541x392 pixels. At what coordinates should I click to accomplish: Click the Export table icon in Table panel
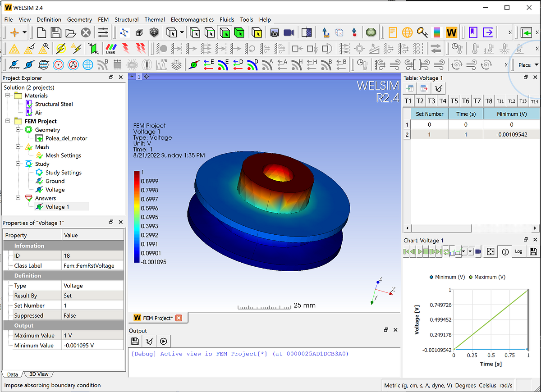coord(423,88)
